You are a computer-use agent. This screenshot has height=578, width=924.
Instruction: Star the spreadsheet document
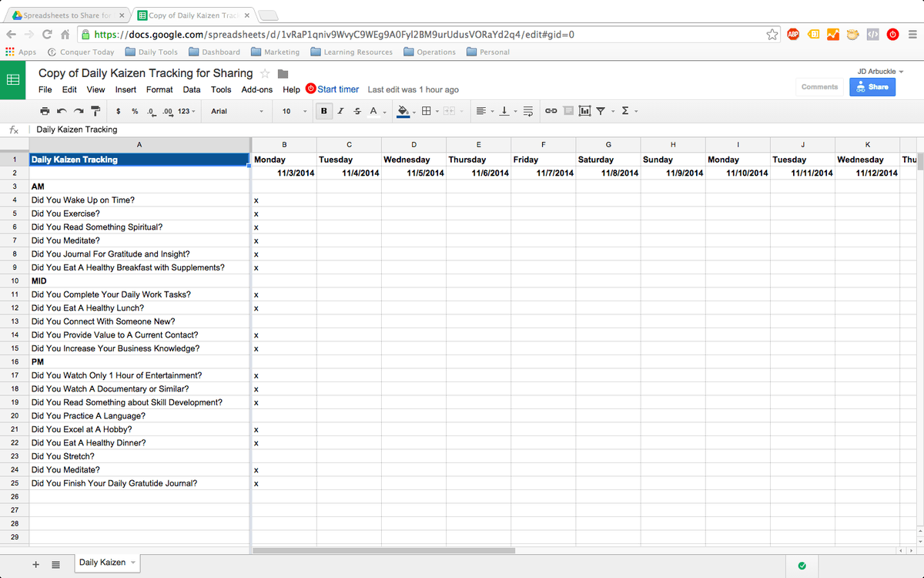point(265,73)
